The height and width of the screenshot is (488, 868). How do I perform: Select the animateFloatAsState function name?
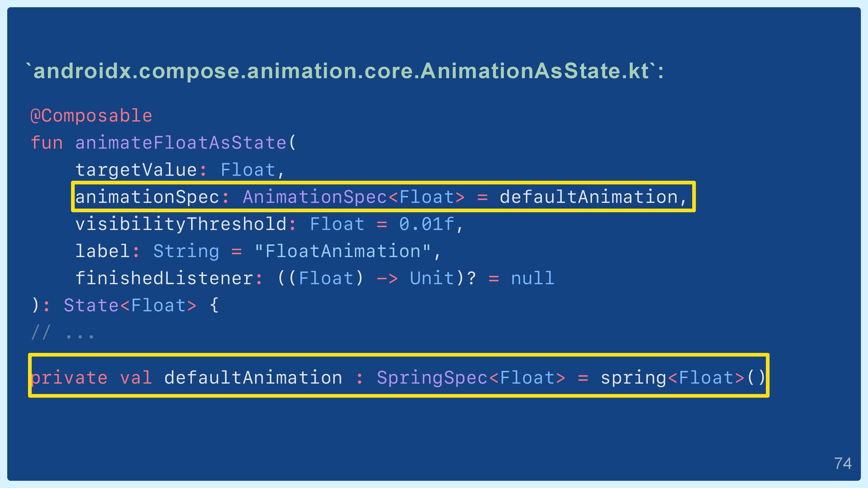[x=181, y=143]
